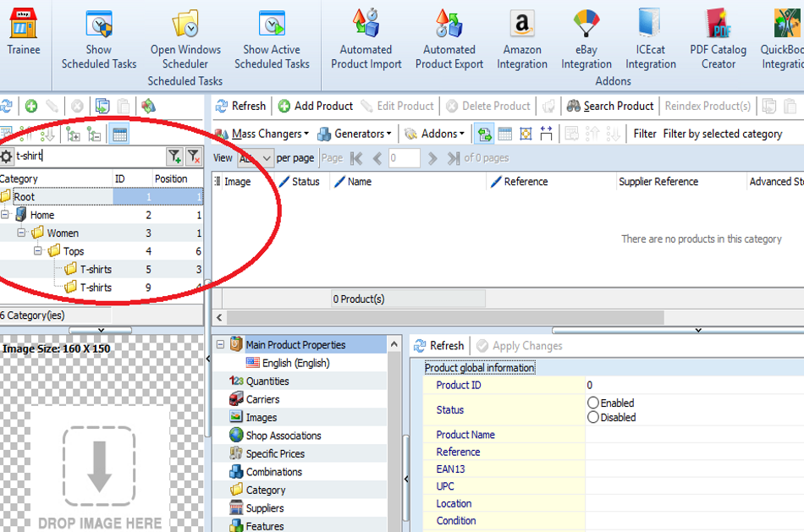The width and height of the screenshot is (804, 532).
Task: Collapse the Tops category node
Action: pyautogui.click(x=38, y=250)
